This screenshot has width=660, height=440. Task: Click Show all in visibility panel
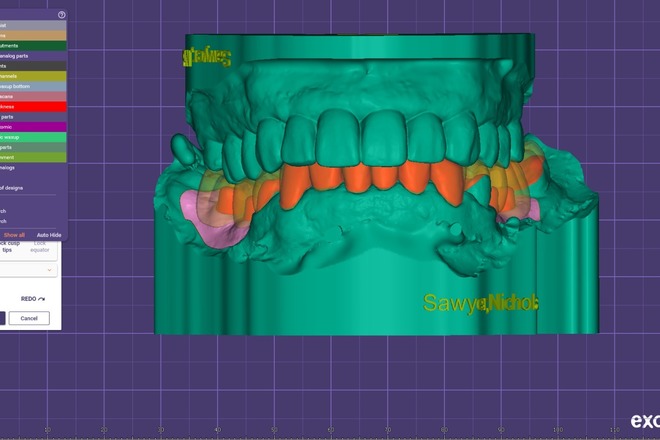click(x=14, y=234)
